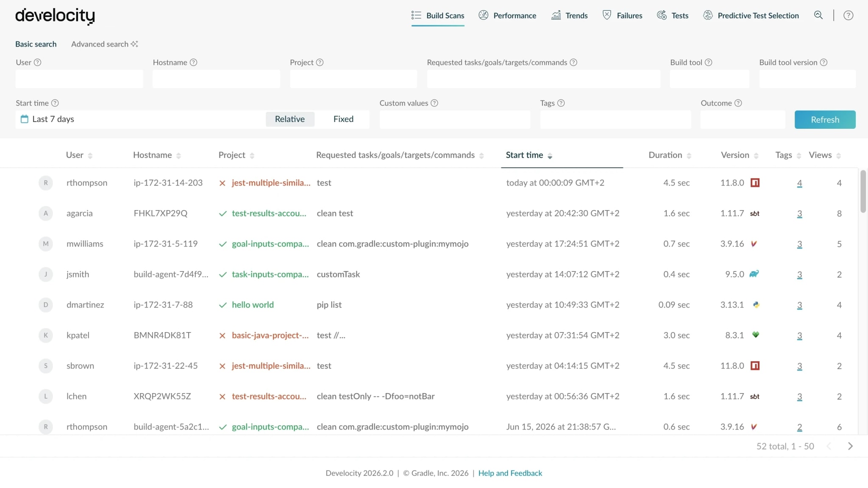Sort by Requested tasks/goals/targets/commands column
Viewport: 868px width, 488px height.
coord(400,155)
